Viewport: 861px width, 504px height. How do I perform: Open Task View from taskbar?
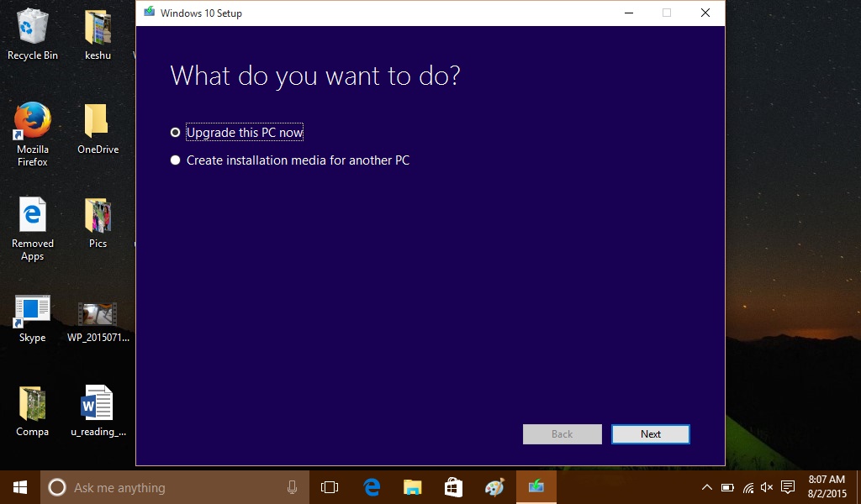click(330, 487)
